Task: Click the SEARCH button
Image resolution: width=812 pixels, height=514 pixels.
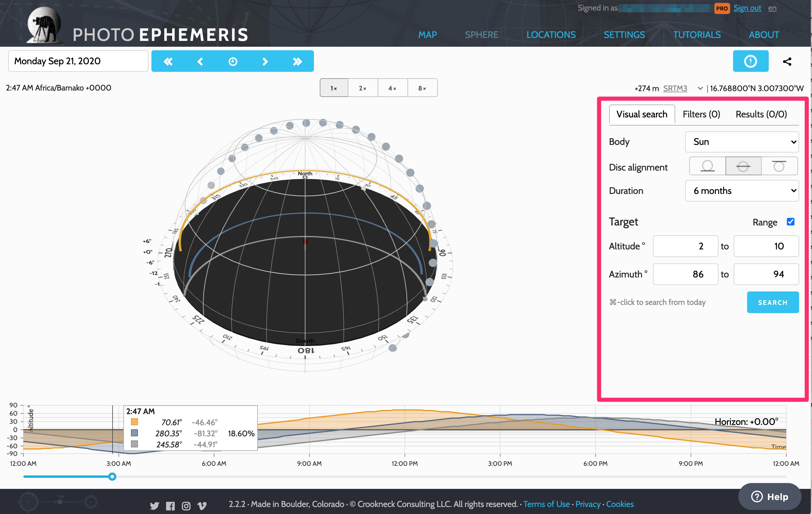Action: 773,302
